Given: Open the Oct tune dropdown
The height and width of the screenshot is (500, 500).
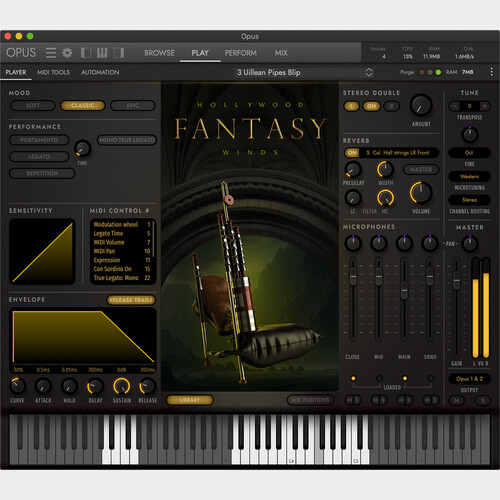Looking at the screenshot, I should pos(469,153).
